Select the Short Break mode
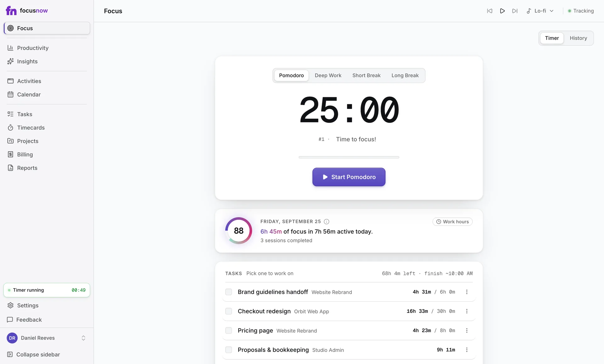 pos(366,76)
